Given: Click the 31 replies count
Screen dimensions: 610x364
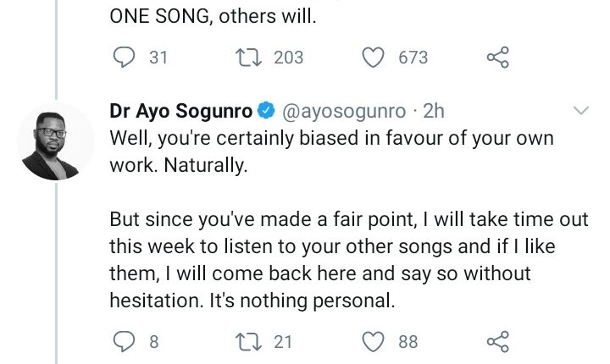Looking at the screenshot, I should click(158, 58).
